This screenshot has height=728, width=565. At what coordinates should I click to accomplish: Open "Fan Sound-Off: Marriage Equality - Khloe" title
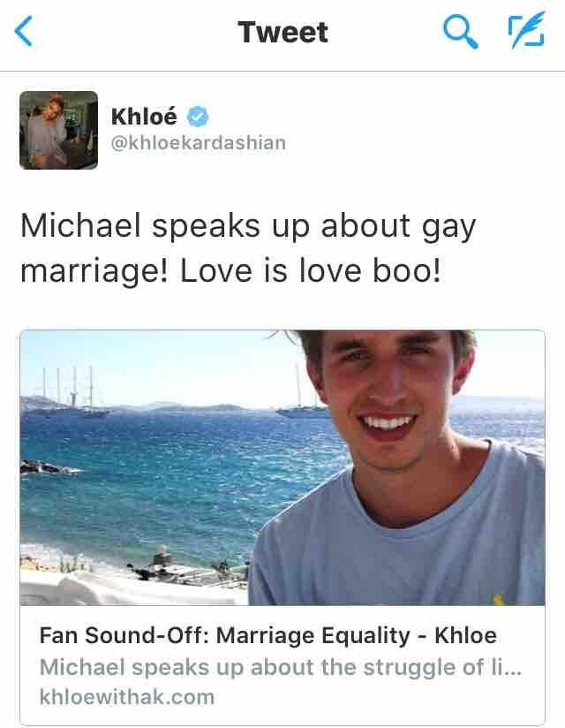268,635
